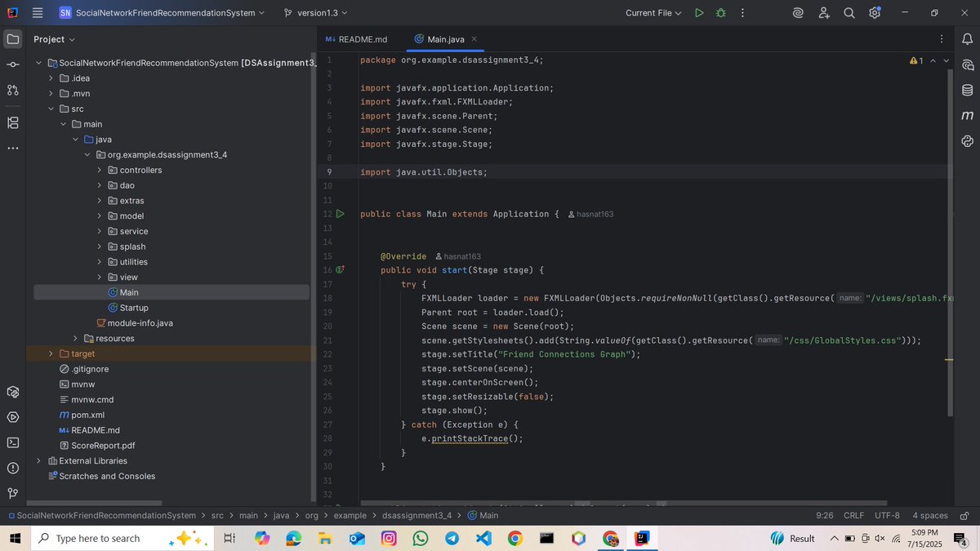
Task: Toggle read-only lock in status bar
Action: pos(964,516)
